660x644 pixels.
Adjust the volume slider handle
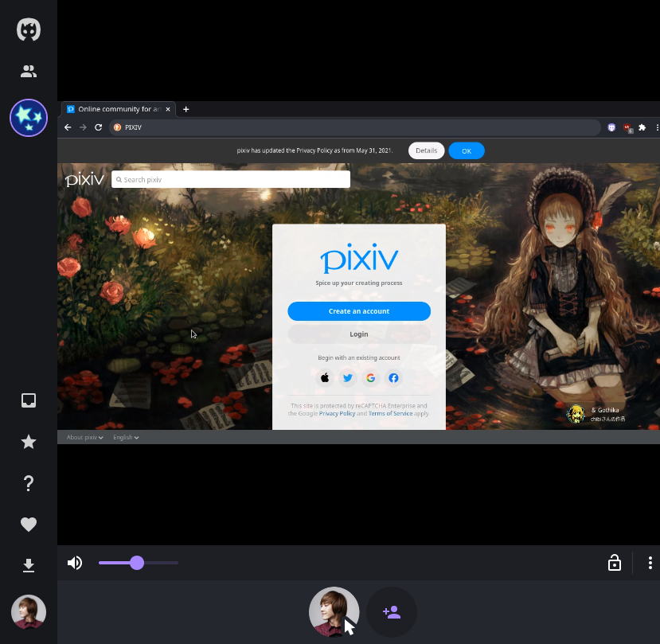coord(137,563)
